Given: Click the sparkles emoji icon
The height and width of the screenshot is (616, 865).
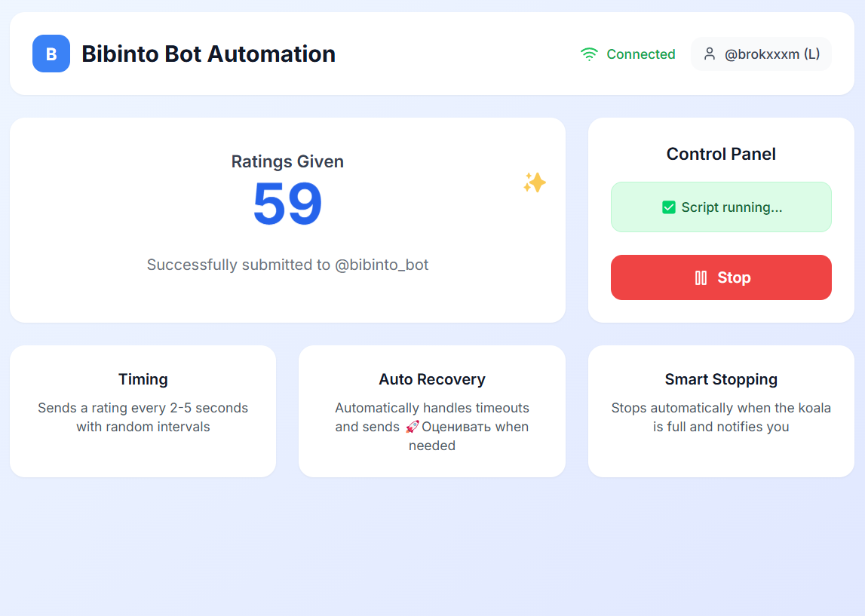Looking at the screenshot, I should tap(534, 182).
